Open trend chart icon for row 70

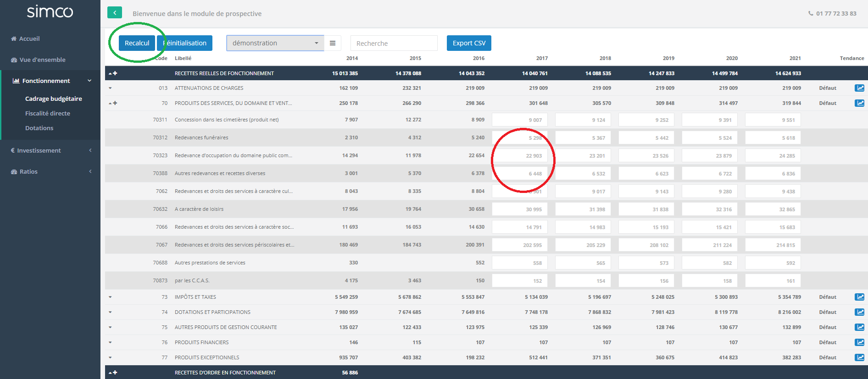(x=859, y=103)
